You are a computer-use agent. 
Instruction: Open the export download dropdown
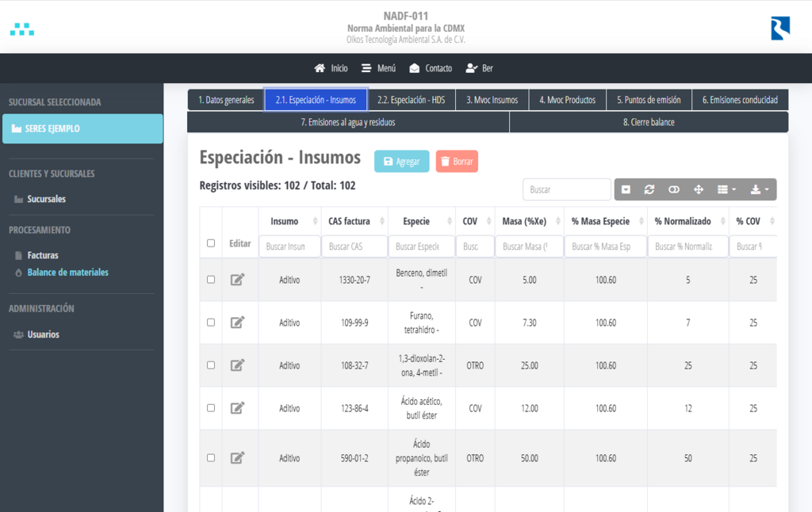(x=760, y=189)
